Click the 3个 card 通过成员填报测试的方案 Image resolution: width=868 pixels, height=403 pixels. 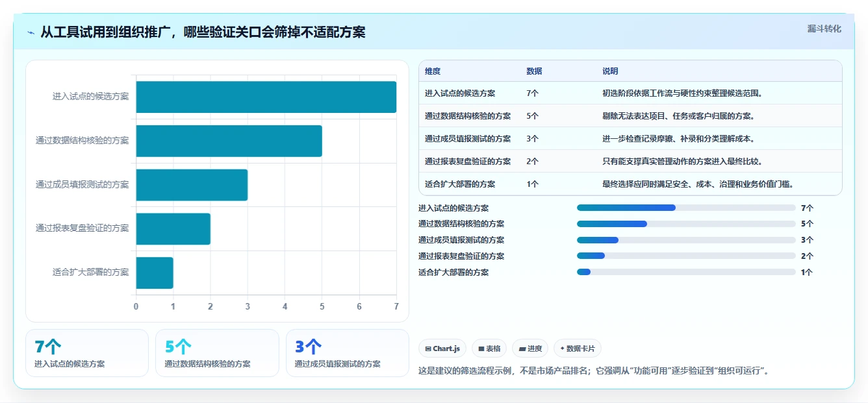(348, 353)
